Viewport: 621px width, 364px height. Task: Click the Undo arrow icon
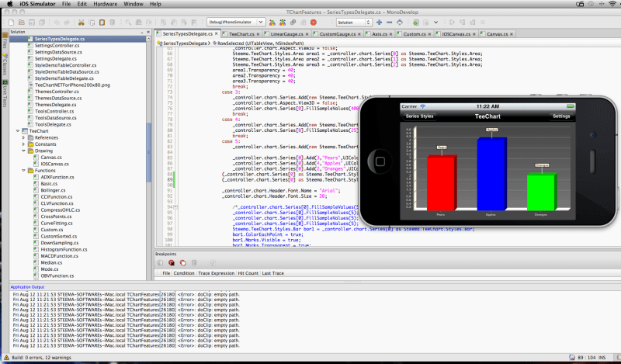click(x=57, y=23)
